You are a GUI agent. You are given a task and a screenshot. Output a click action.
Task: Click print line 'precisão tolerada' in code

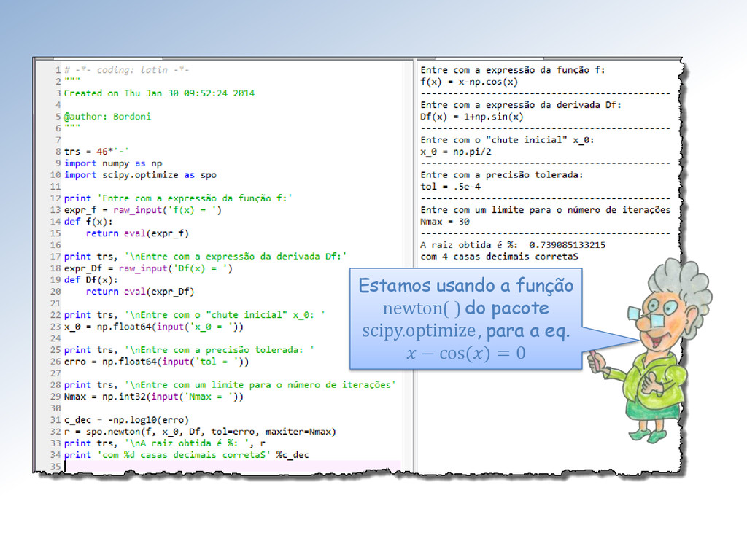click(189, 350)
